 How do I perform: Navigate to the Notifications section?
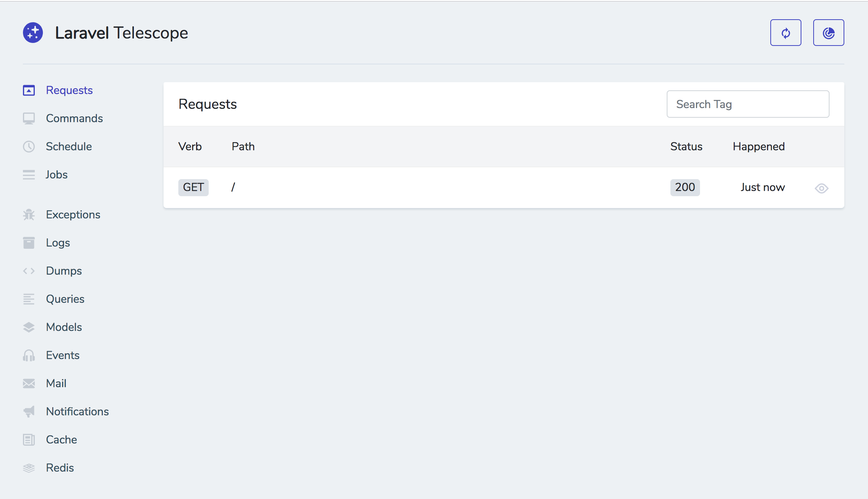coord(77,411)
